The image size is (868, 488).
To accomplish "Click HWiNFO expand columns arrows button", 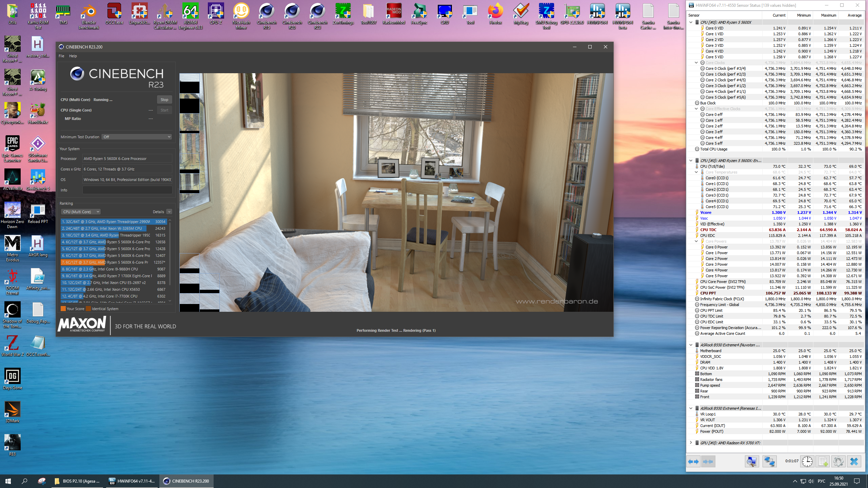I will [693, 462].
